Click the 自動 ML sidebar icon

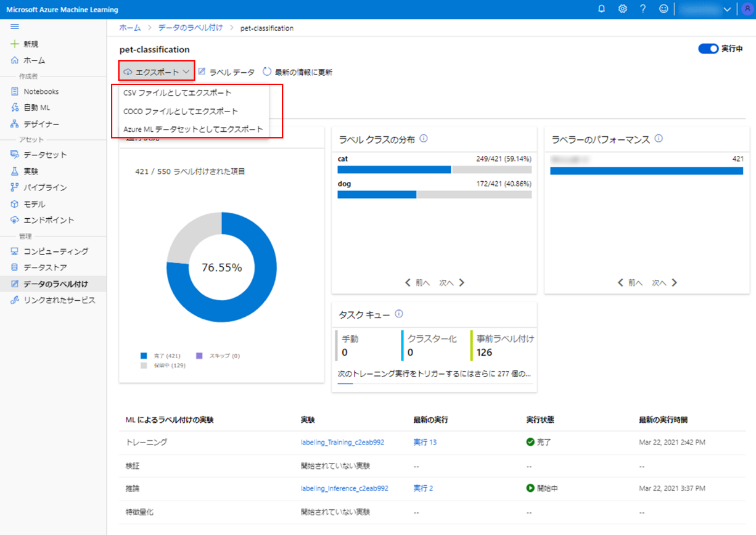pos(15,108)
